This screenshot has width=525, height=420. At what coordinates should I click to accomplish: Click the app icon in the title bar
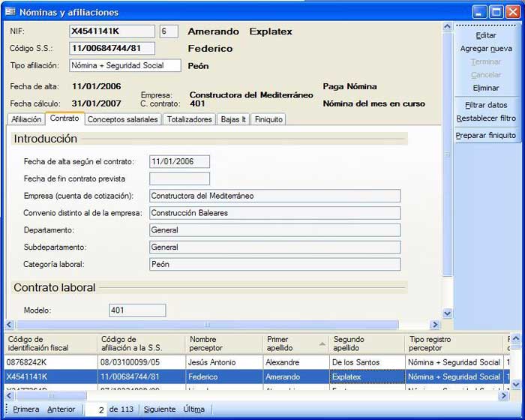[x=9, y=12]
